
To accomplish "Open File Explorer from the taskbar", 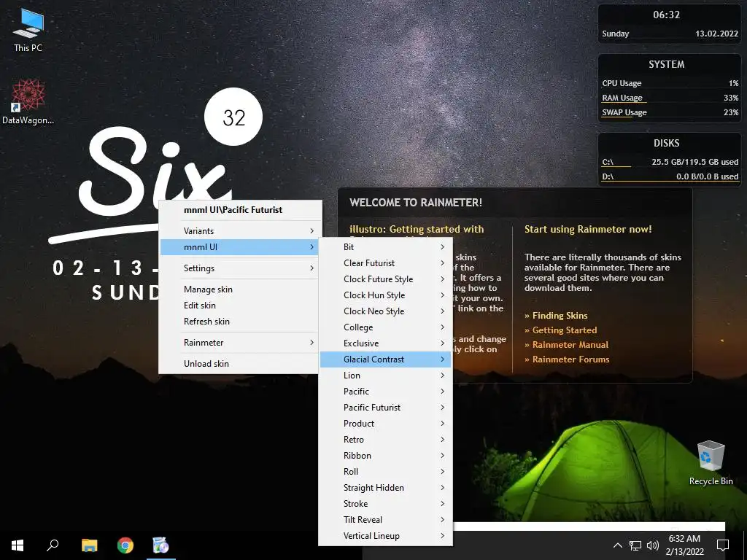I will [x=89, y=545].
